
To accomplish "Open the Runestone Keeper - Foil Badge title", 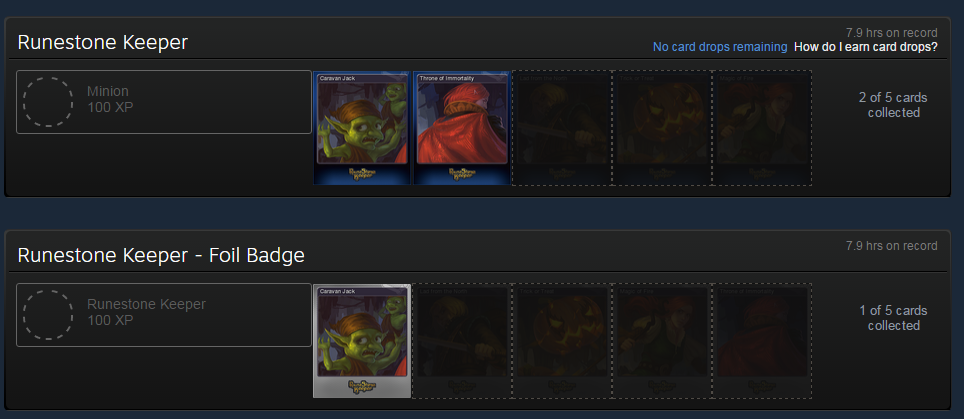I will [161, 256].
